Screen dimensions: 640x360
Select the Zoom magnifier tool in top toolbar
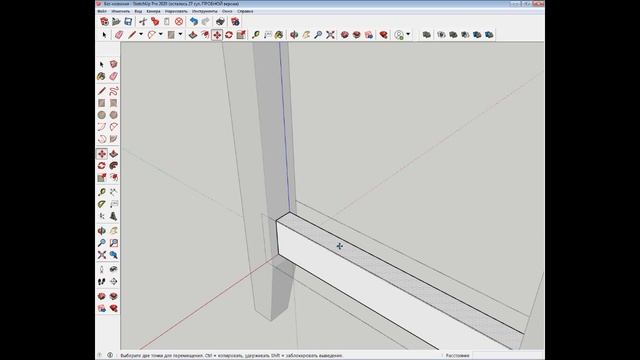click(318, 35)
